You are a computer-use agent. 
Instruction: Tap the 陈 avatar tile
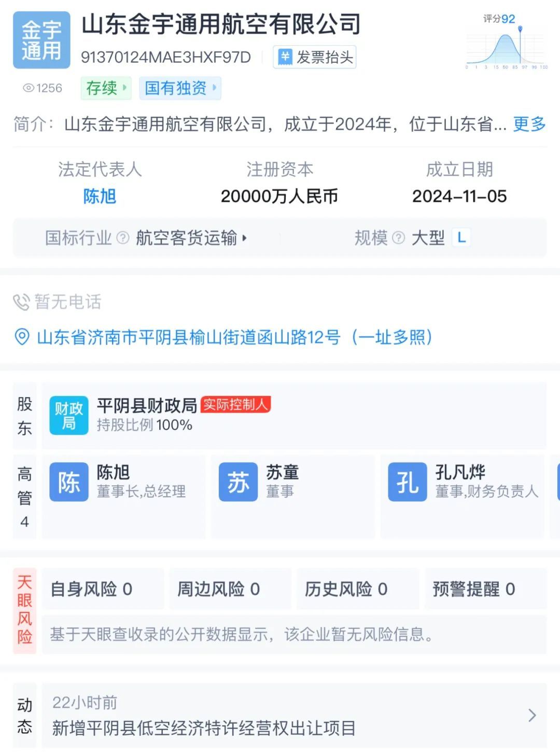69,482
